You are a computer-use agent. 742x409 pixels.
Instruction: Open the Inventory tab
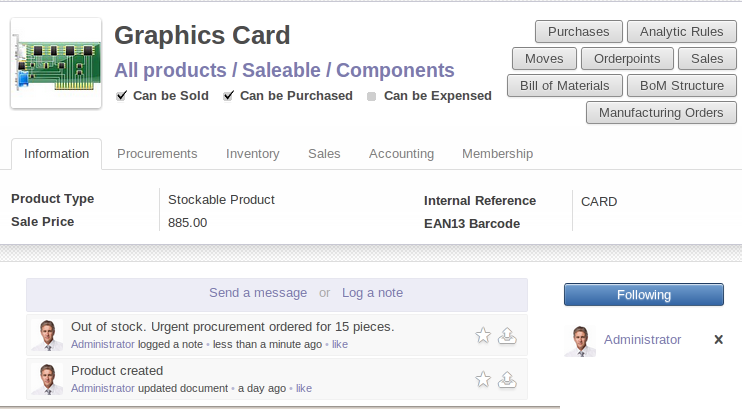252,154
